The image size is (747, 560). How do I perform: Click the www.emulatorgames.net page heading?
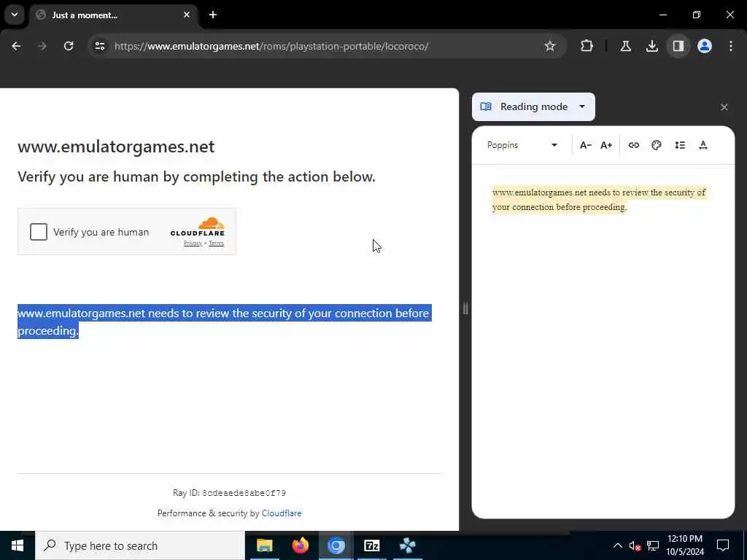tap(116, 147)
